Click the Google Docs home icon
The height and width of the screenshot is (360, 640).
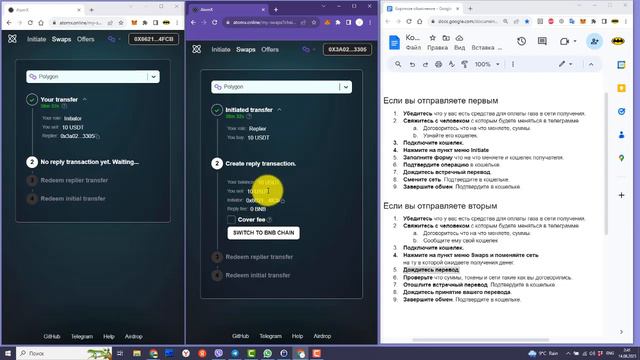pyautogui.click(x=394, y=42)
